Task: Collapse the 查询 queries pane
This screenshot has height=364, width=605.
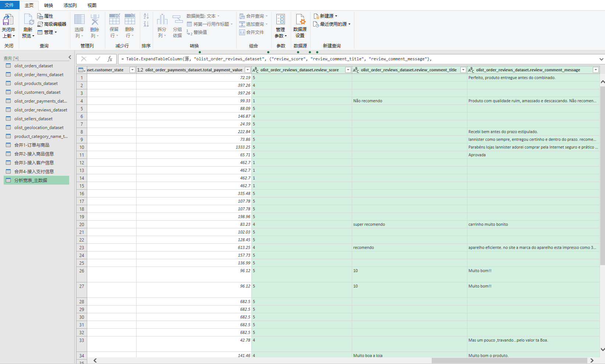Action: (70, 57)
